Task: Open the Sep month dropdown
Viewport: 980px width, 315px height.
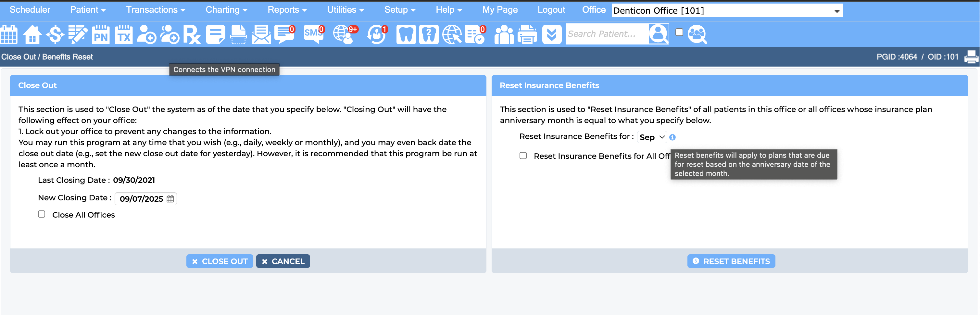Action: coord(652,137)
